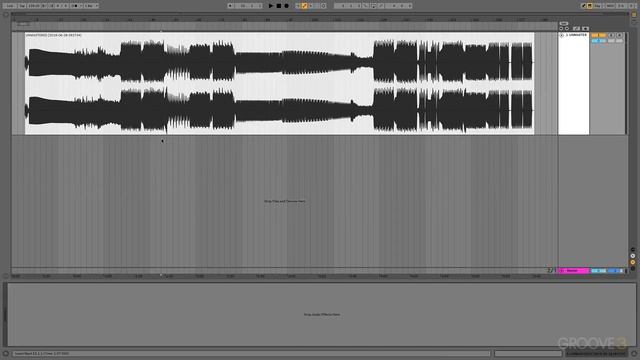Image resolution: width=640 pixels, height=360 pixels.
Task: Toggle Key Map Mode switch
Action: point(597,6)
